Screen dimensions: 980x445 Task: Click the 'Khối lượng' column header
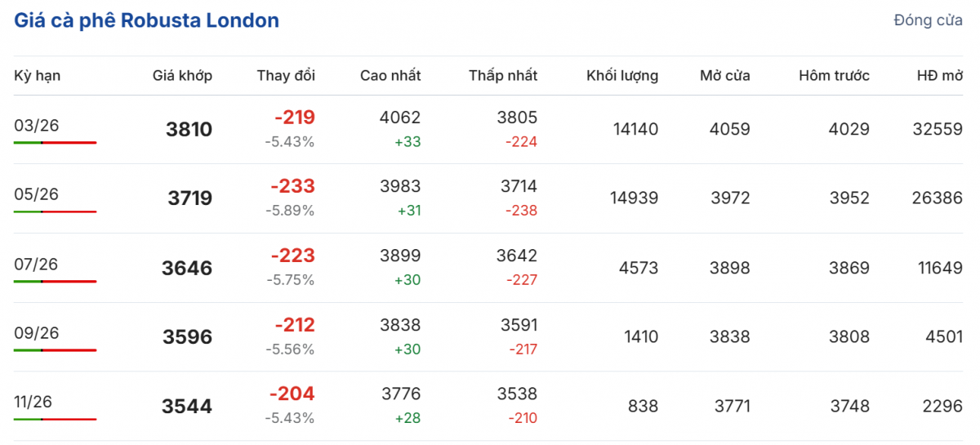point(622,76)
